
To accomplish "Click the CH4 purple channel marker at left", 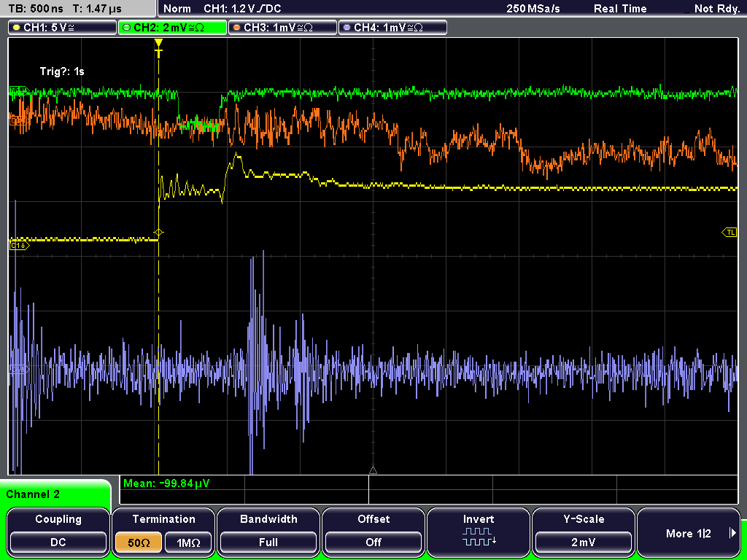I will point(18,370).
